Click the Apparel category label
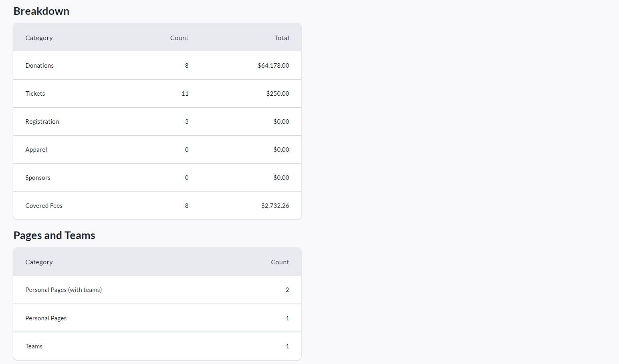 [x=36, y=150]
